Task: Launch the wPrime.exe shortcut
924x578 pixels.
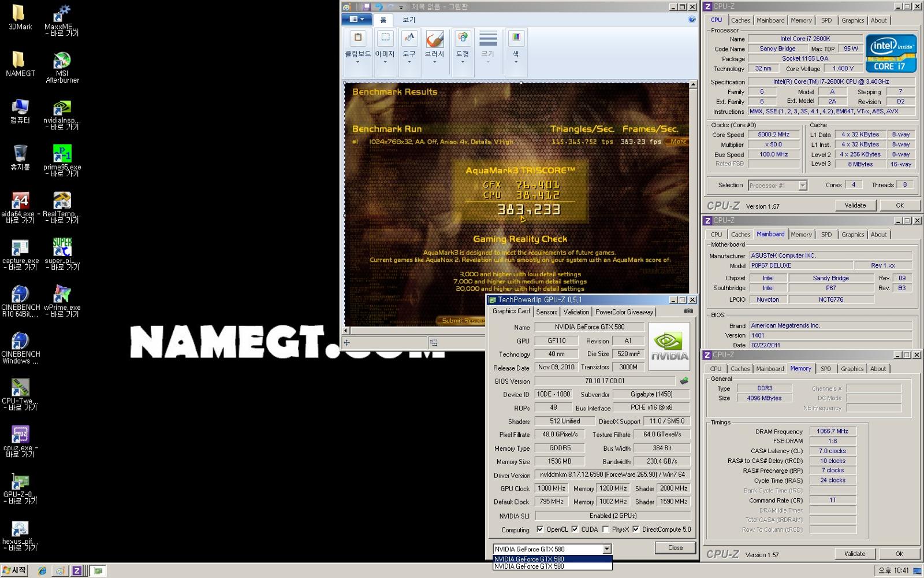Action: (x=62, y=302)
